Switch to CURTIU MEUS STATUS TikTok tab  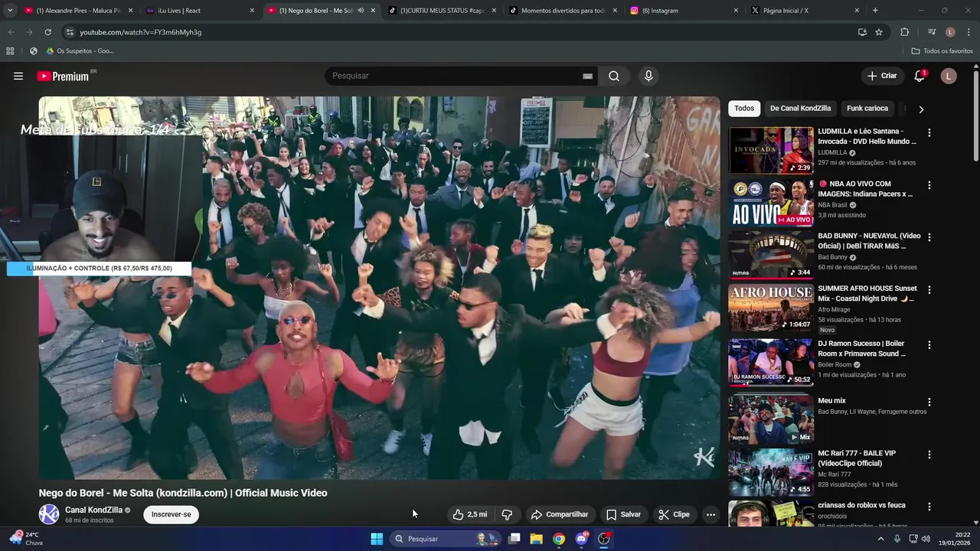443,11
